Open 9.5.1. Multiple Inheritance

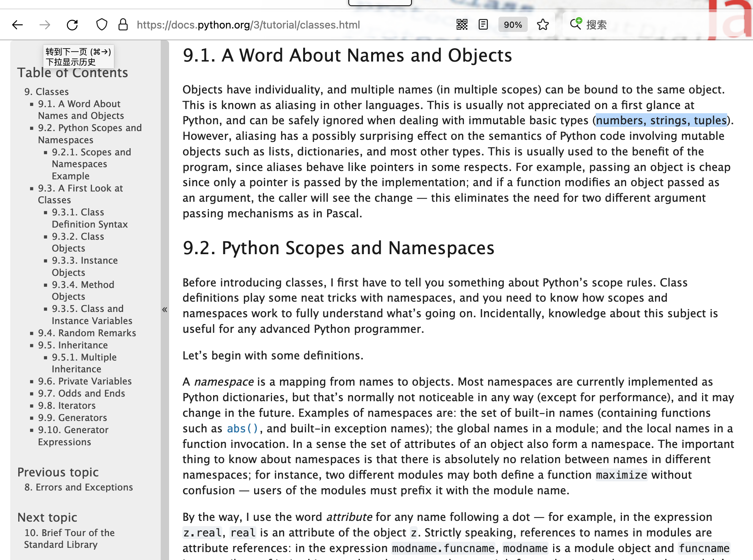coord(84,363)
